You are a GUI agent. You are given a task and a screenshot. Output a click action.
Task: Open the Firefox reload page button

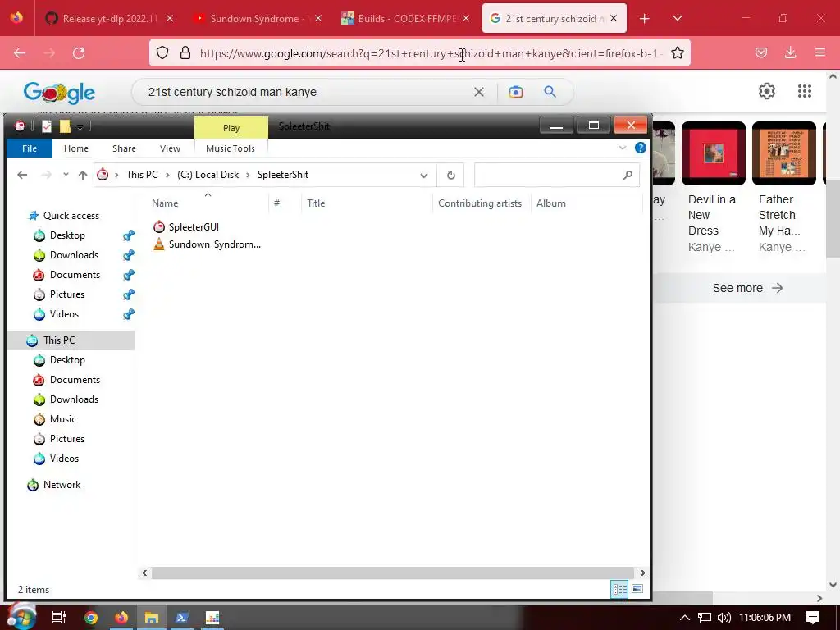pos(79,53)
